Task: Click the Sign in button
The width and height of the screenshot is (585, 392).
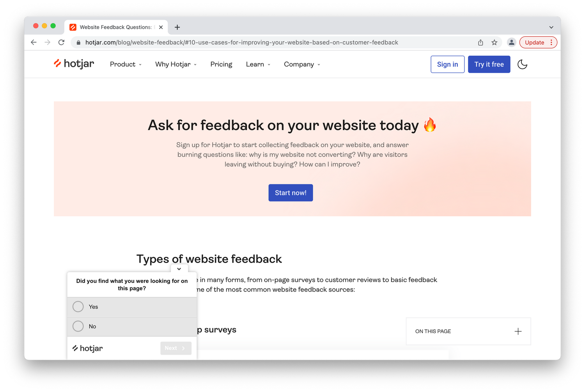Action: pyautogui.click(x=447, y=64)
